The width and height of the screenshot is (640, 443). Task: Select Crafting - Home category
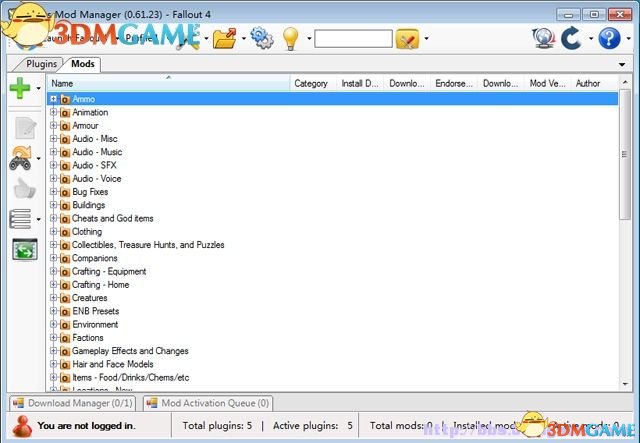point(100,285)
